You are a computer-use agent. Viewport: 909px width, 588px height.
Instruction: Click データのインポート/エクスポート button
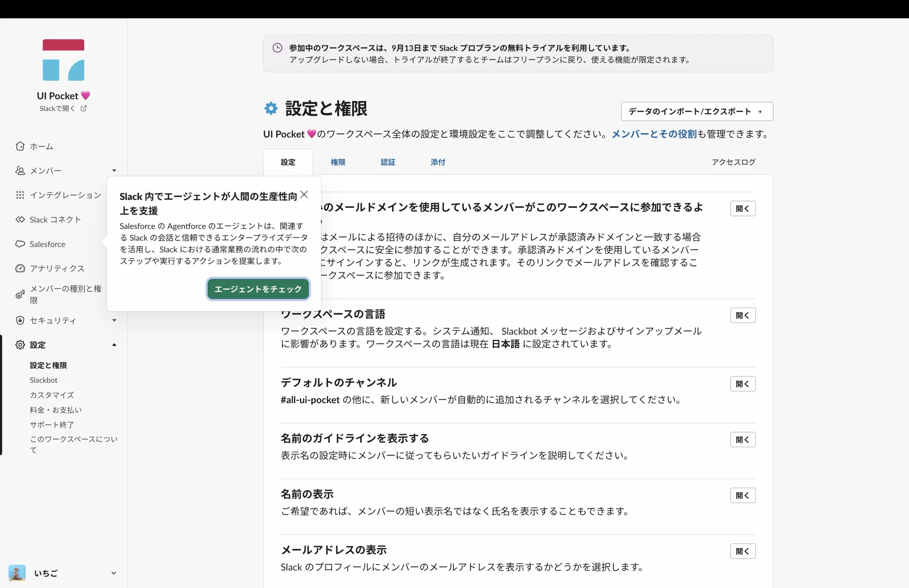(x=697, y=111)
